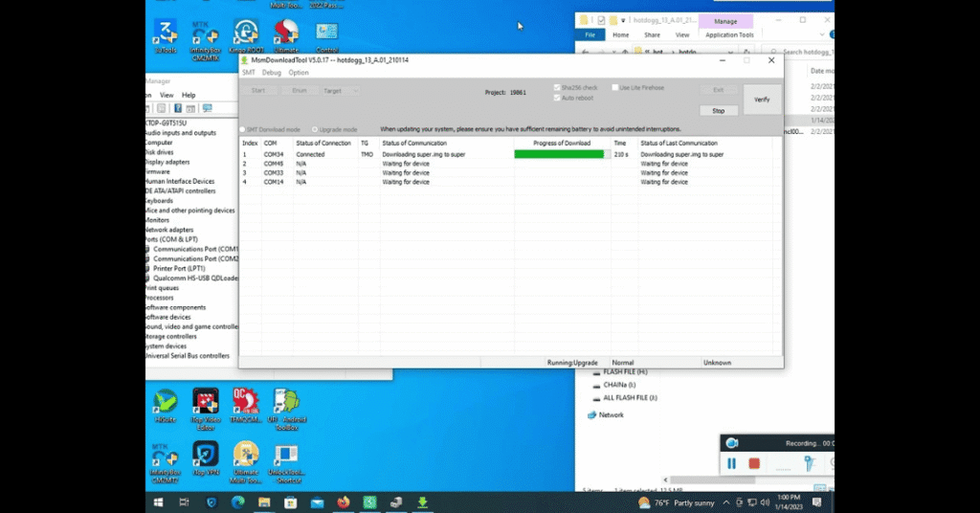Open Device Manager's Help menu
Image resolution: width=980 pixels, height=513 pixels.
(x=189, y=95)
